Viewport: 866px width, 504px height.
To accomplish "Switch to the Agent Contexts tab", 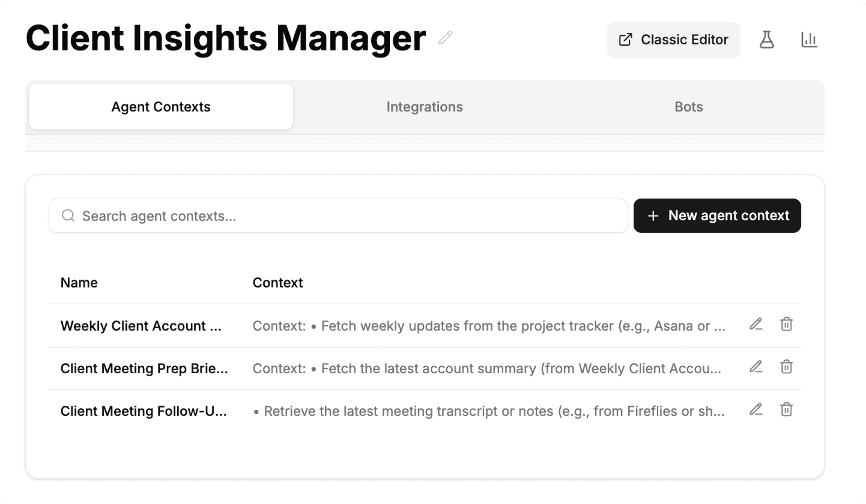I will (161, 107).
